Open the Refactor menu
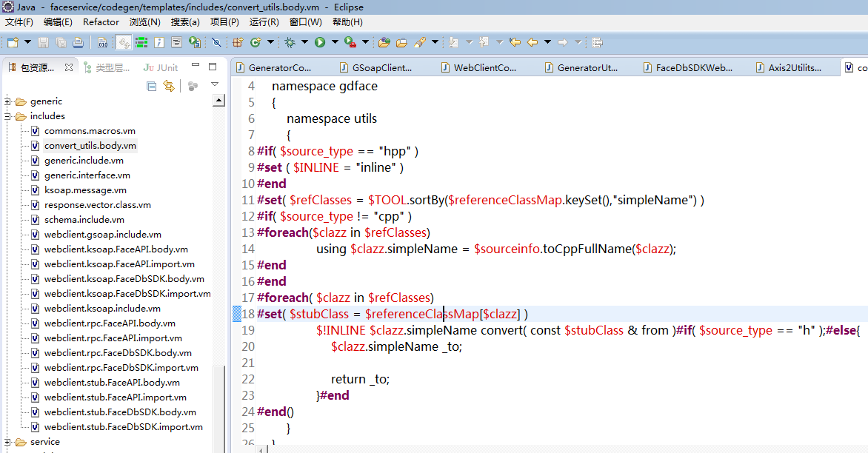 point(101,22)
